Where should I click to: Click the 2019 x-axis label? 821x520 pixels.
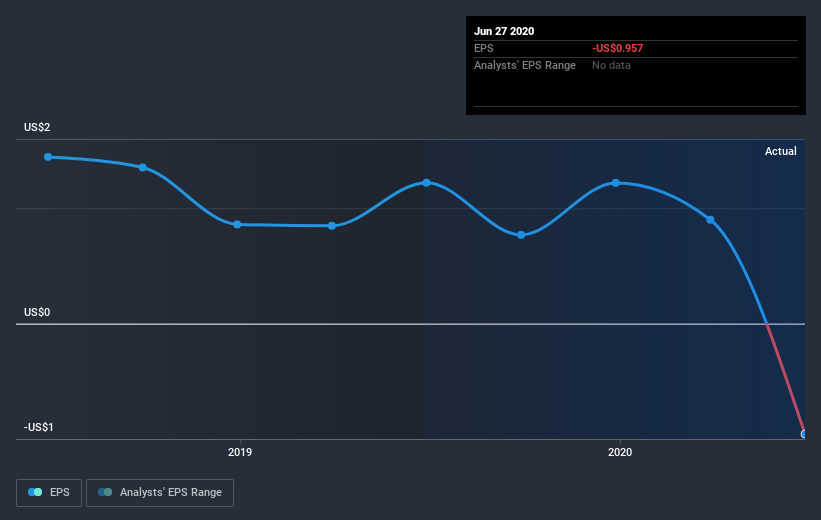coord(240,452)
